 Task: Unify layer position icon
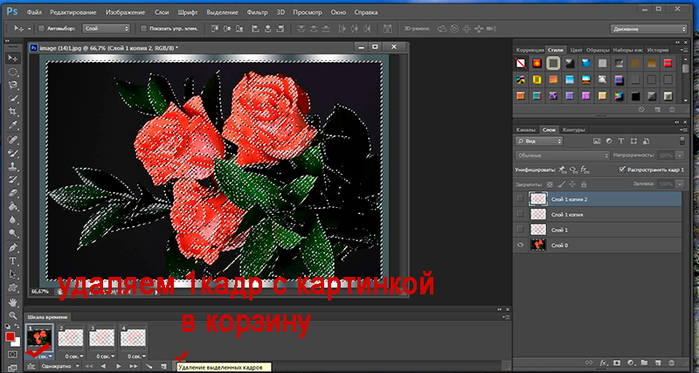(x=562, y=170)
